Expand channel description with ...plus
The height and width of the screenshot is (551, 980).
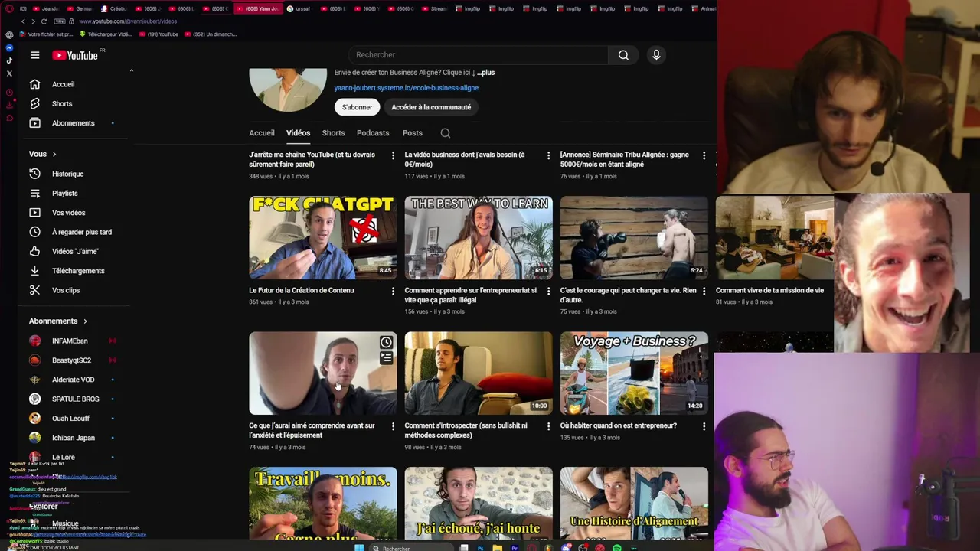click(485, 72)
